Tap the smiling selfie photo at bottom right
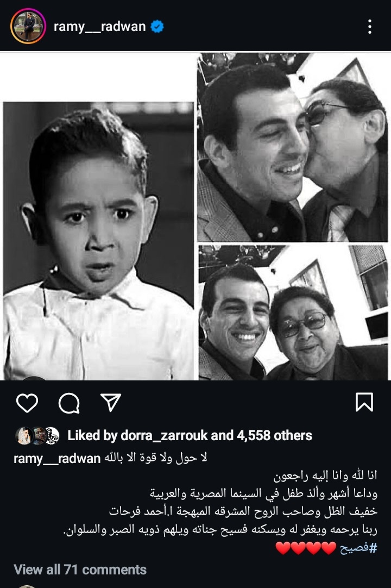 (293, 313)
